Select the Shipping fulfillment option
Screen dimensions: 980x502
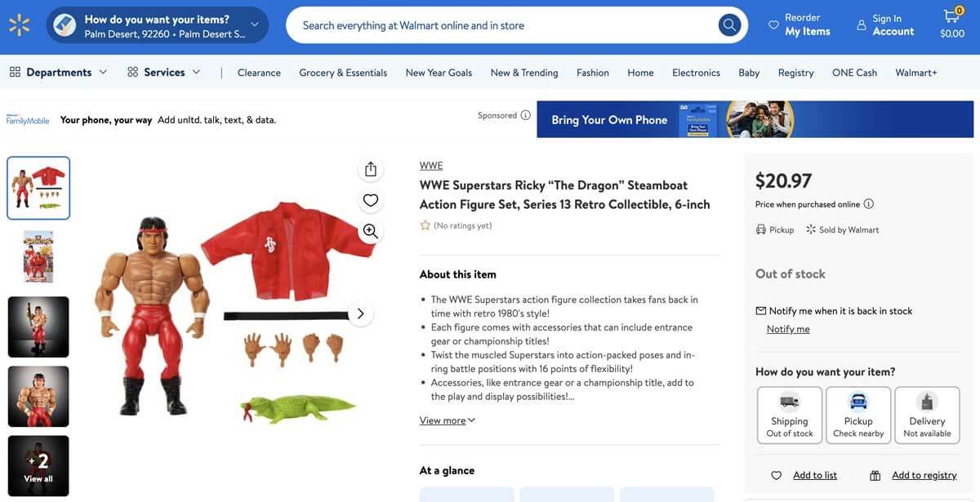pyautogui.click(x=790, y=415)
